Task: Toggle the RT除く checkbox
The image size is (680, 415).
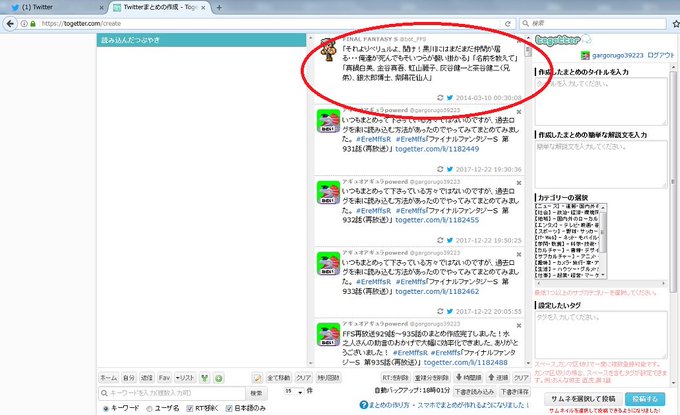Action: pyautogui.click(x=190, y=408)
